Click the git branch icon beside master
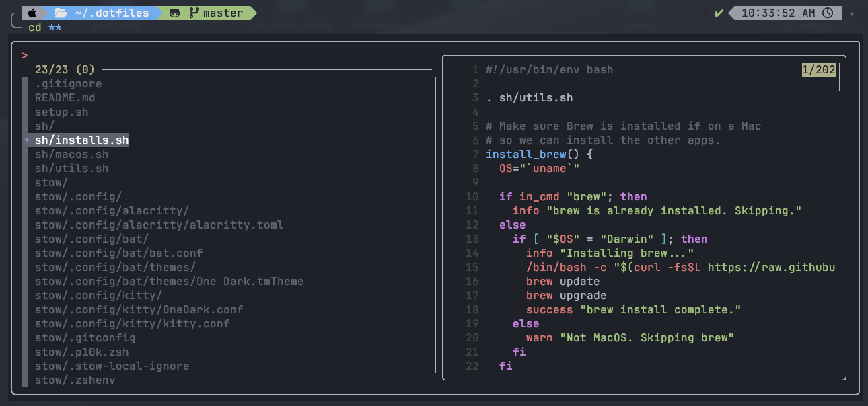The width and height of the screenshot is (868, 406). [194, 13]
